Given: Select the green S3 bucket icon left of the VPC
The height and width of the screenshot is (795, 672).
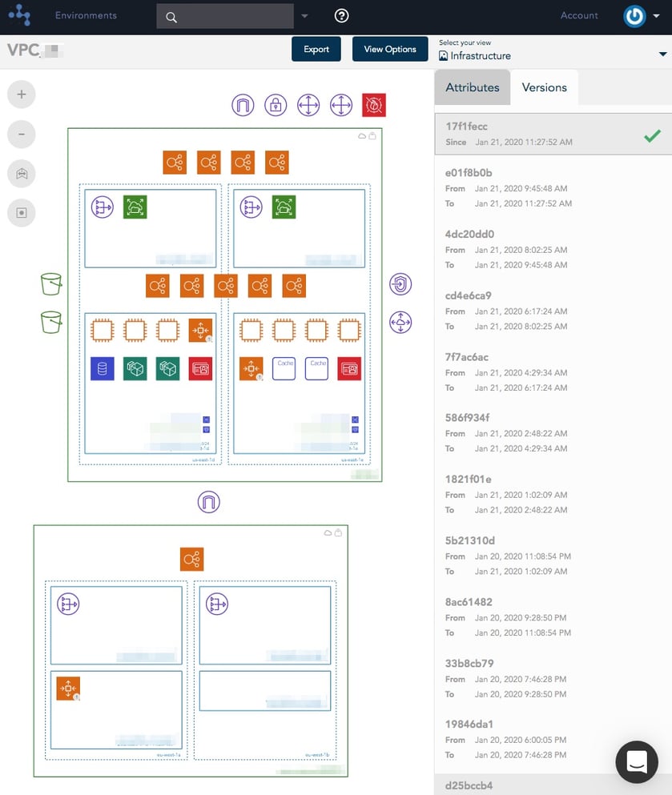Looking at the screenshot, I should pyautogui.click(x=51, y=284).
